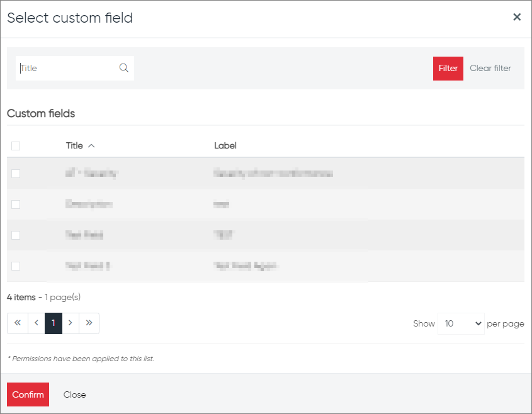Screen dimensions: 532x414
Task: Open the Show 10 per page dropdown
Action: (461, 324)
